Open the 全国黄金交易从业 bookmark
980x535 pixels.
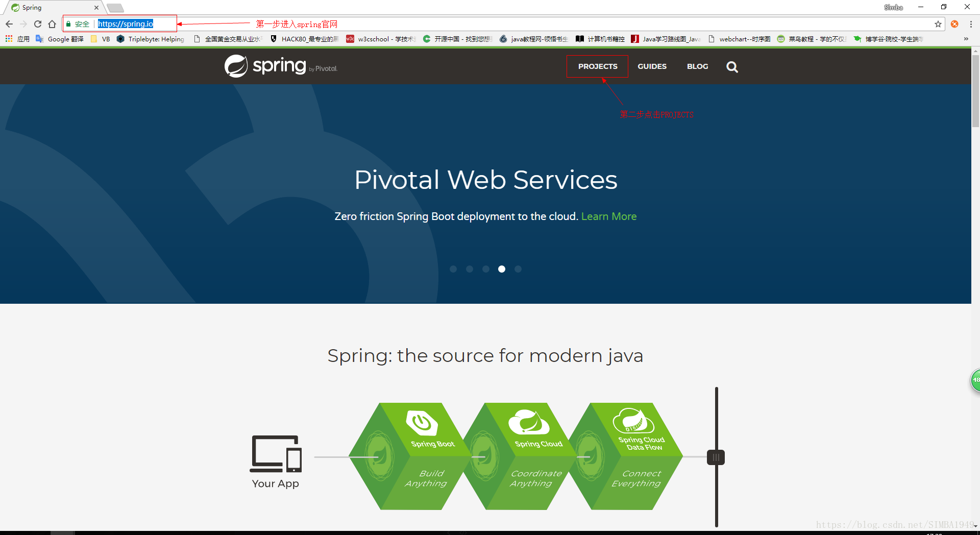tap(228, 39)
